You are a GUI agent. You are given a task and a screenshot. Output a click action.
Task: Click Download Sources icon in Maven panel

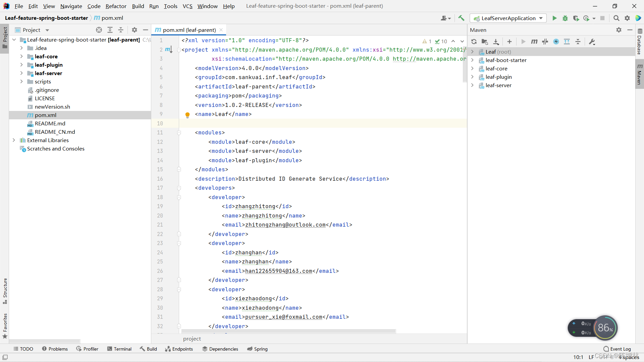pos(496,42)
